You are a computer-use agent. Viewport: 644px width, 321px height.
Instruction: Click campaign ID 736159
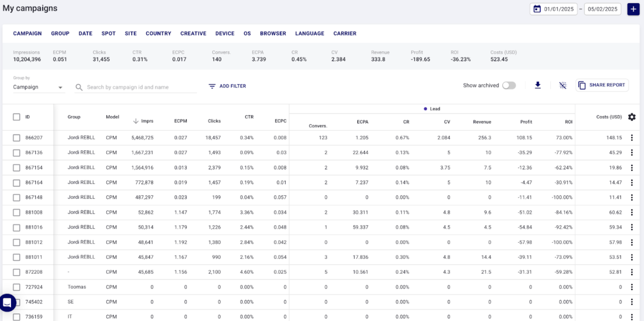(34, 317)
